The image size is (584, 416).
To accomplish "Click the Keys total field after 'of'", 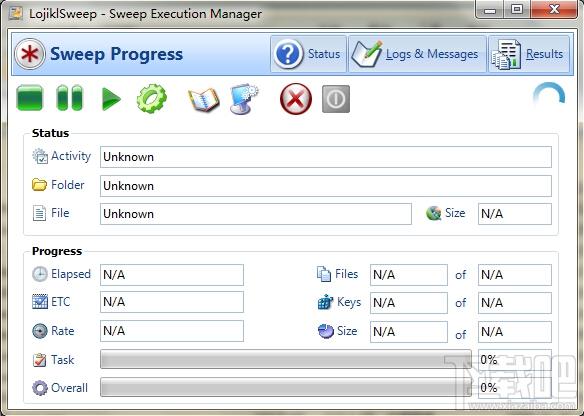I will click(515, 303).
